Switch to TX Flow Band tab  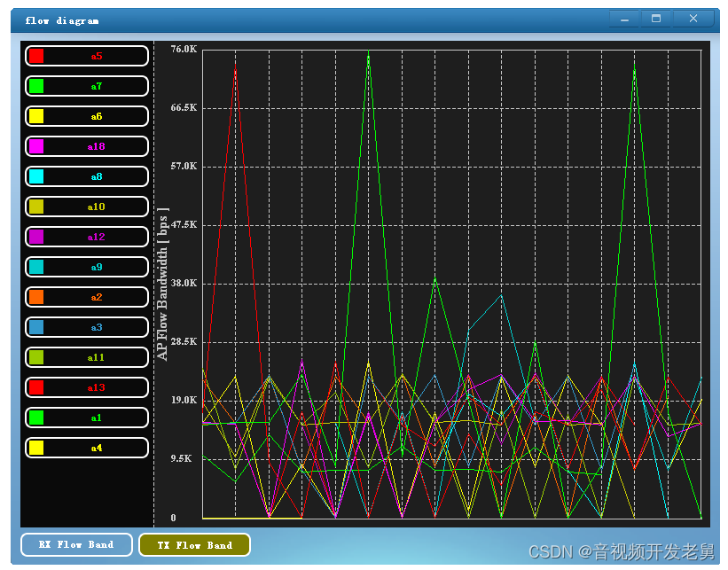(194, 544)
